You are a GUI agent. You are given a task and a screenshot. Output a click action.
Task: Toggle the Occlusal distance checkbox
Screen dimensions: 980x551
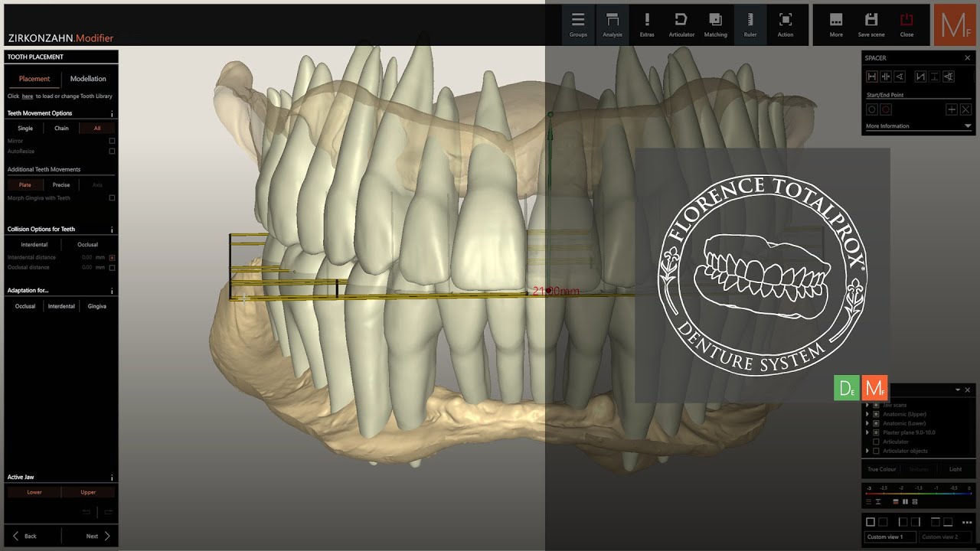[x=112, y=268]
